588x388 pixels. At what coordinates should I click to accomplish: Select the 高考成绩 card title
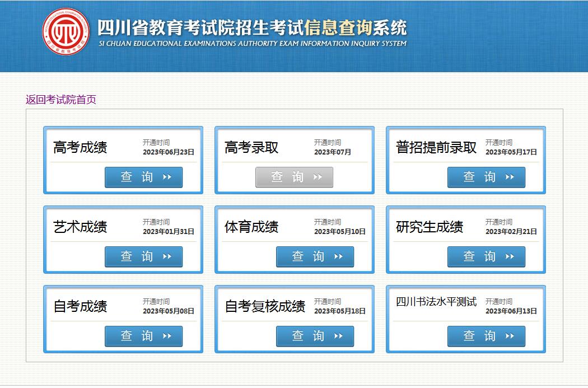(80, 147)
